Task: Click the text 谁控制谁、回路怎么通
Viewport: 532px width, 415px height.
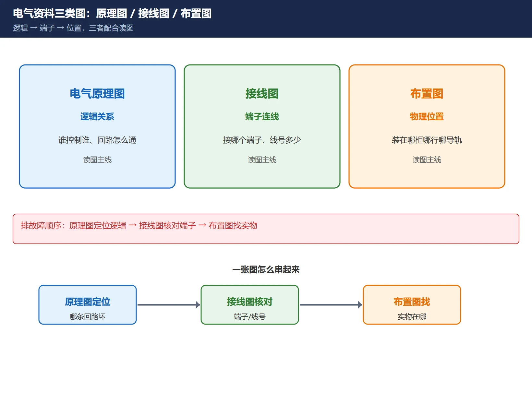Action: point(97,140)
